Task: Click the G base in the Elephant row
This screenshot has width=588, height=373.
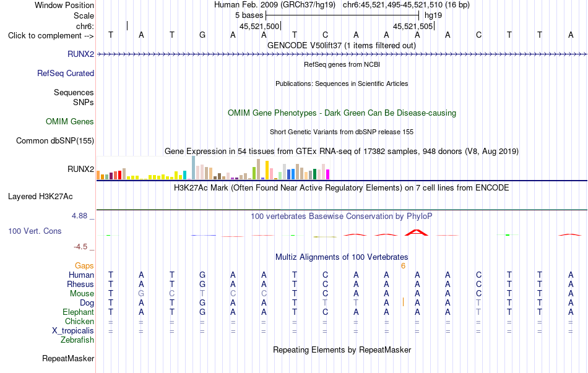Action: (x=202, y=312)
